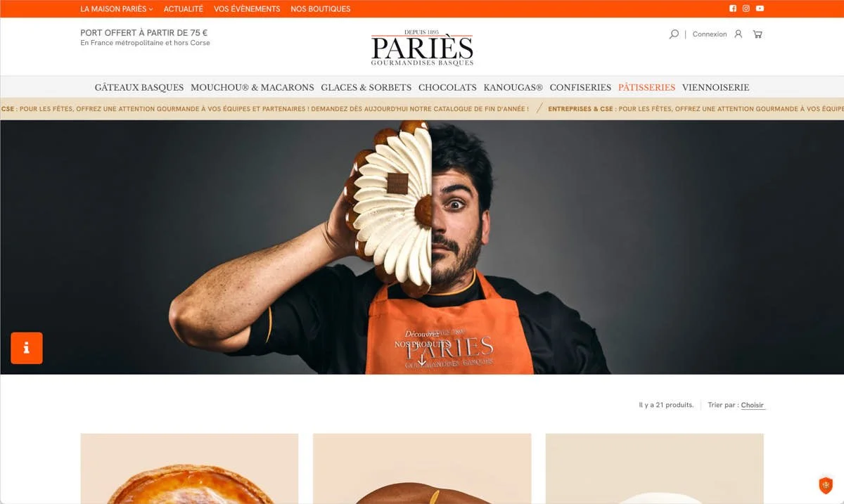Open the Gâteaux Basques menu
The width and height of the screenshot is (844, 504).
coord(139,87)
